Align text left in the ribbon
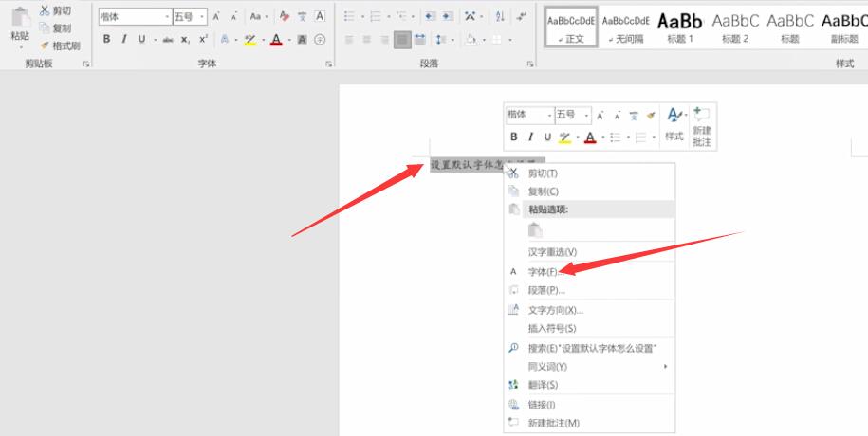 [349, 40]
